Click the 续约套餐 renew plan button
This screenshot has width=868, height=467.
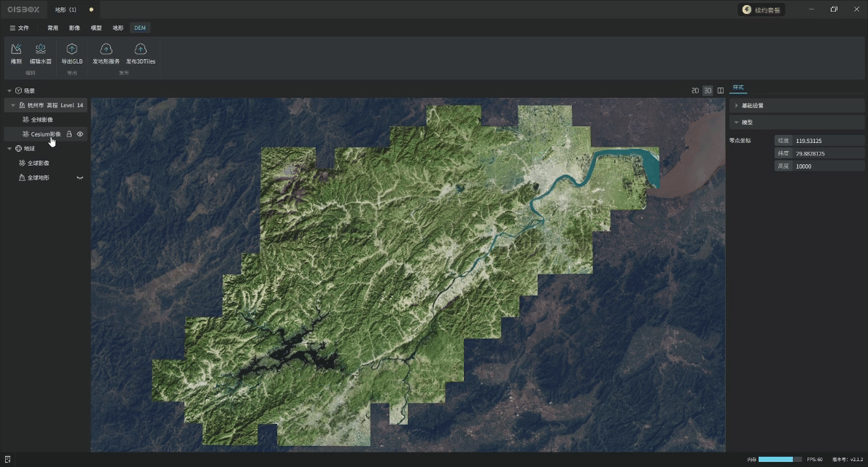tap(762, 10)
